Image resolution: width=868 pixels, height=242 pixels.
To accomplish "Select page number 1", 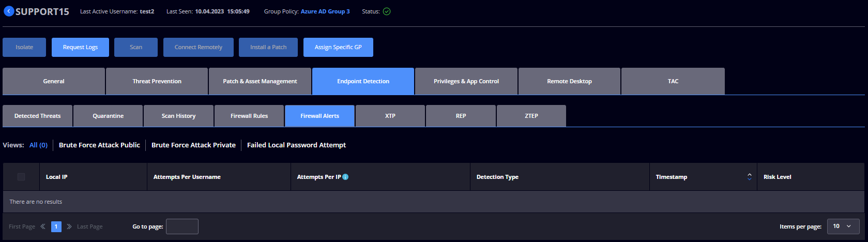I will point(56,226).
